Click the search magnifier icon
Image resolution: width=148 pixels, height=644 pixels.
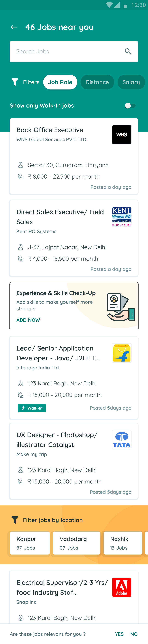coord(128,51)
